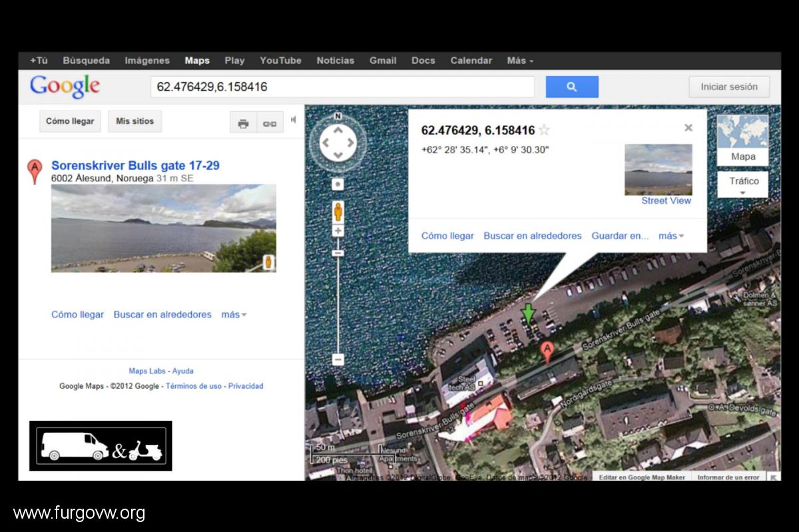
Task: Click the location button below the pan control
Action: point(338,184)
